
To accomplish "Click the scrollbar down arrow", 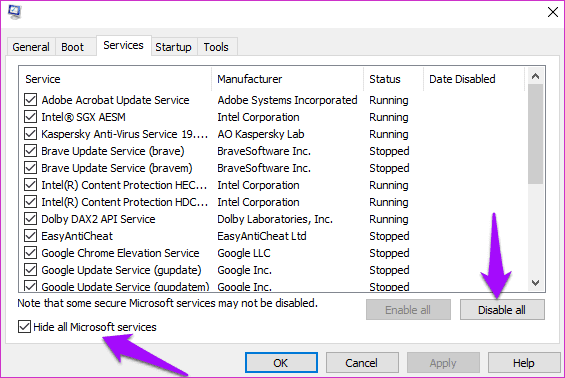I will tap(535, 283).
